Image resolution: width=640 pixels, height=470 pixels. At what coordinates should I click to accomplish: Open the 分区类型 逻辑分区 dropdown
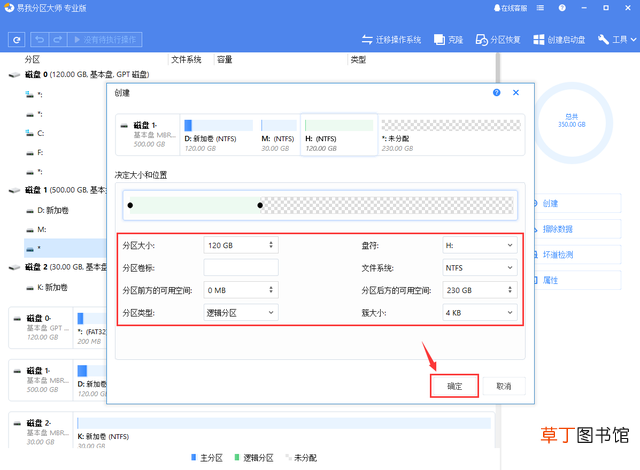tap(241, 313)
